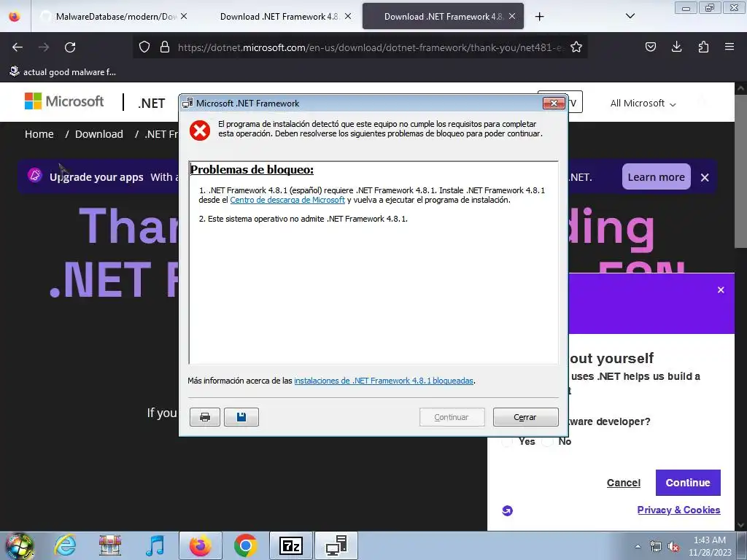Viewport: 747px width, 560px height.
Task: Click the Download breadcrumb link
Action: click(x=99, y=134)
